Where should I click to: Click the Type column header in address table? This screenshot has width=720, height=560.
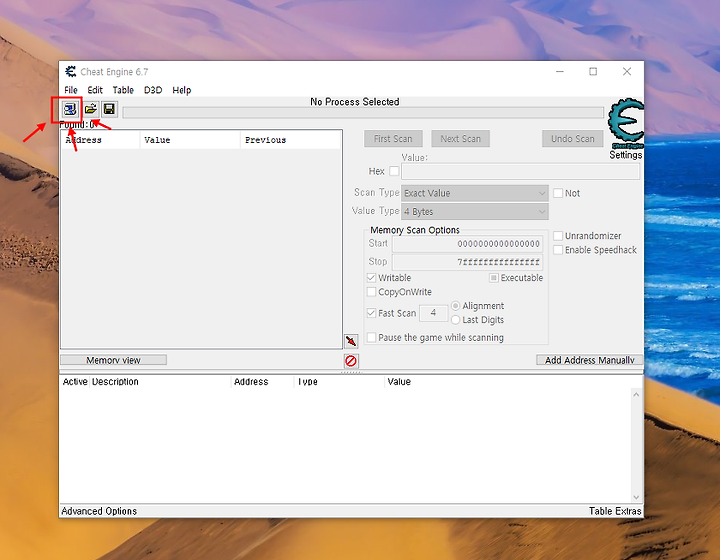click(339, 382)
